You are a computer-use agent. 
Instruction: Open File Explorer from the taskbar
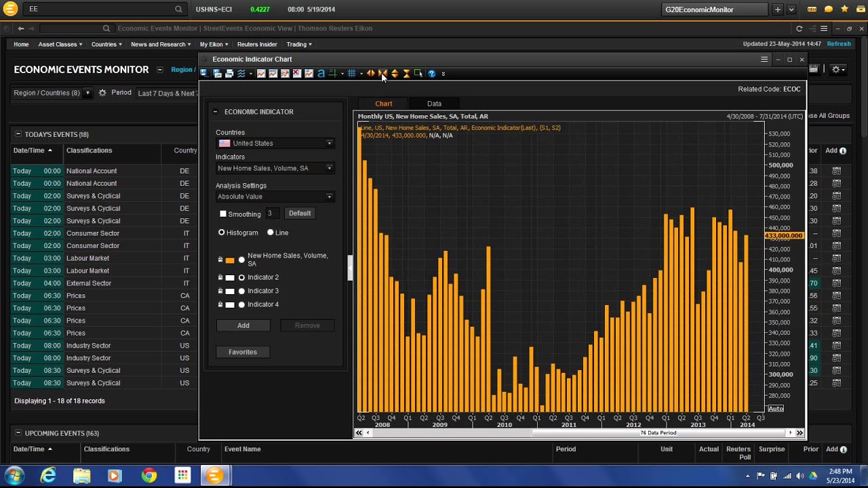coord(81,476)
